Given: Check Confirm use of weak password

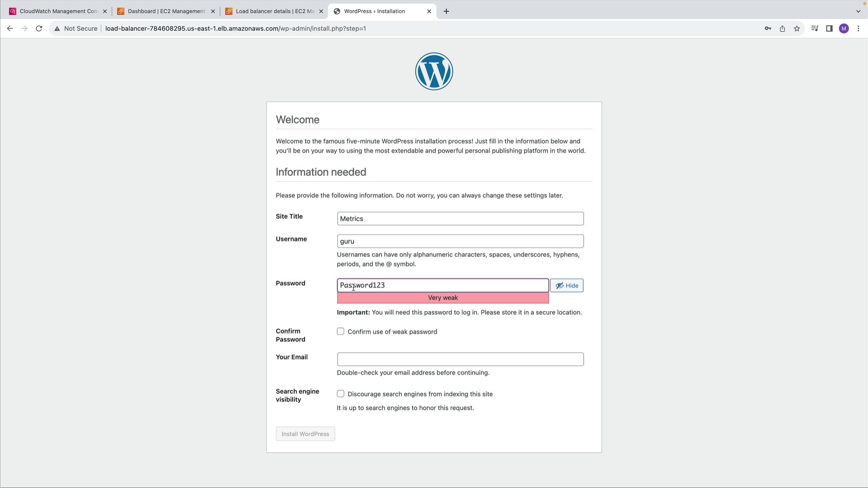Looking at the screenshot, I should pos(340,331).
